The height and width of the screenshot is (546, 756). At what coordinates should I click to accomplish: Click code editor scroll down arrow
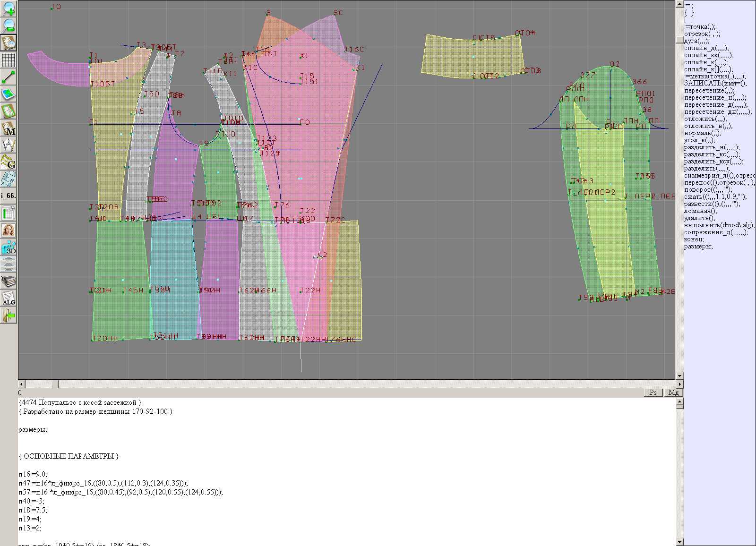pos(679,542)
